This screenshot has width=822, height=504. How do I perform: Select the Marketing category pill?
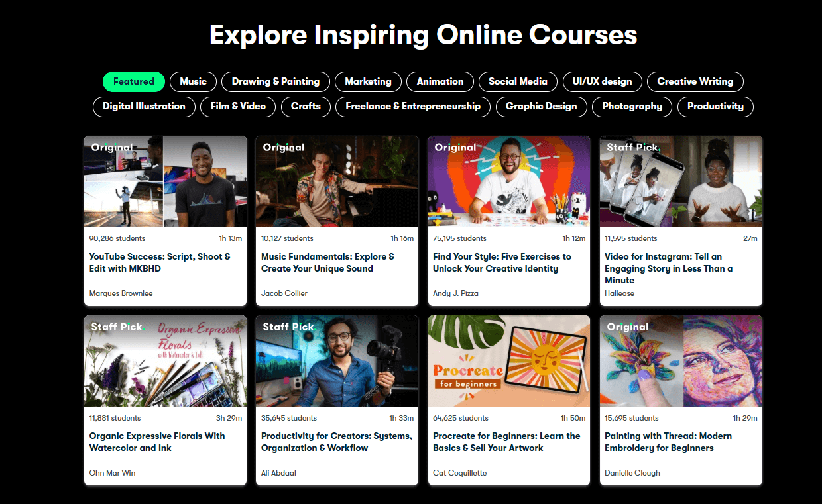tap(368, 81)
